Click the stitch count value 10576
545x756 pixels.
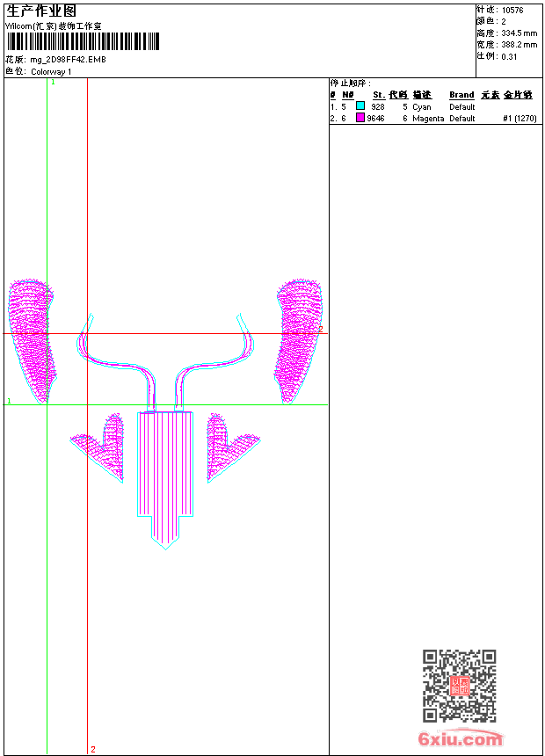[x=512, y=11]
